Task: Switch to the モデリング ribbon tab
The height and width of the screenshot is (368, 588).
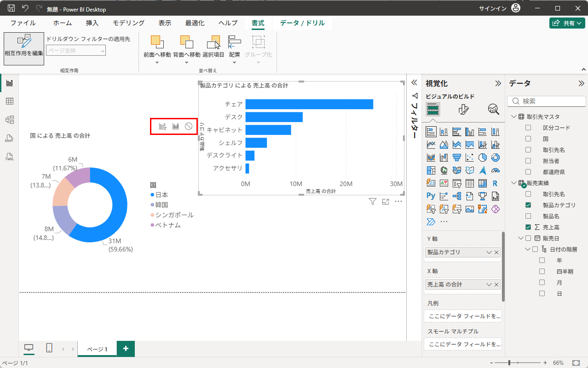Action: click(x=129, y=23)
